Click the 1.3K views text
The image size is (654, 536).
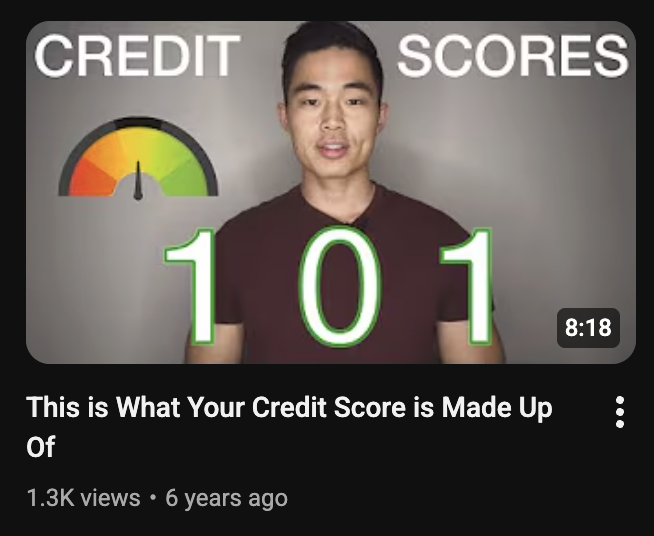[x=83, y=498]
